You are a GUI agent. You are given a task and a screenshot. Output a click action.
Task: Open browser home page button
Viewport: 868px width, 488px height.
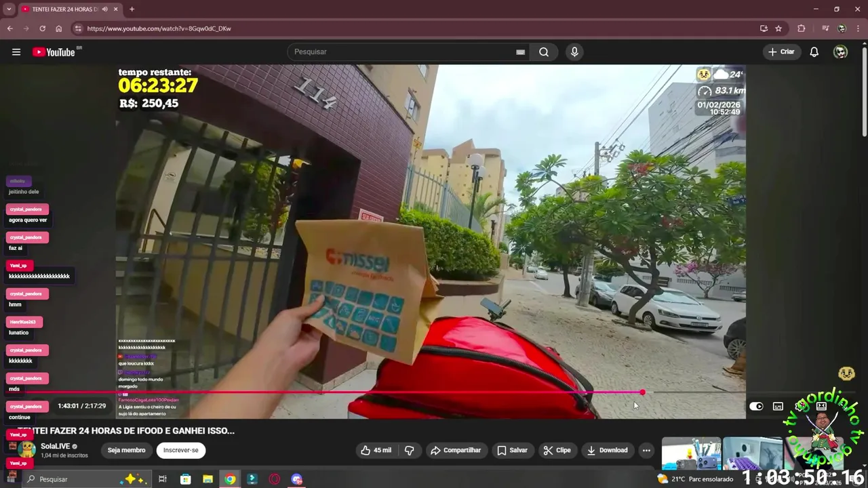[x=59, y=28]
